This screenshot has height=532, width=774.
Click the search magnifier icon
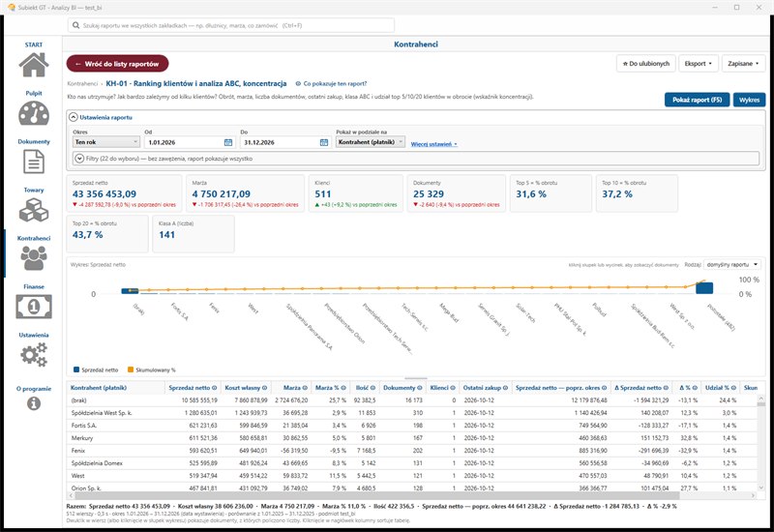[x=76, y=25]
